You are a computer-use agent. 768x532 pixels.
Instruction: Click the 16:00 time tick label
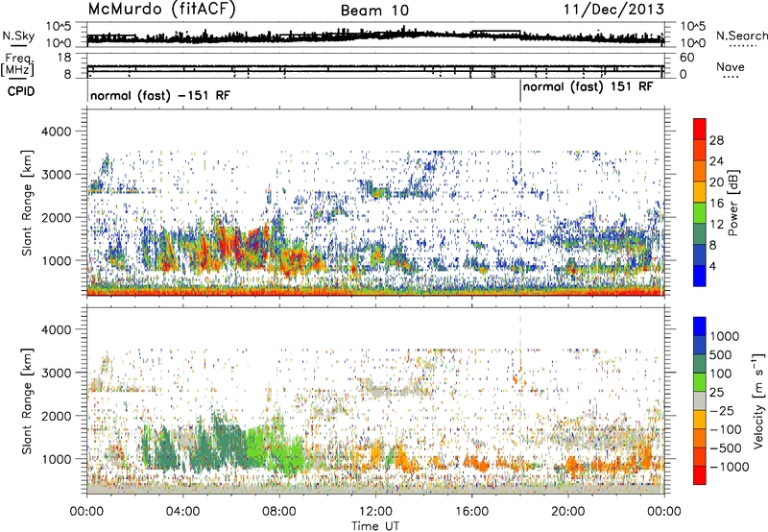pyautogui.click(x=471, y=512)
